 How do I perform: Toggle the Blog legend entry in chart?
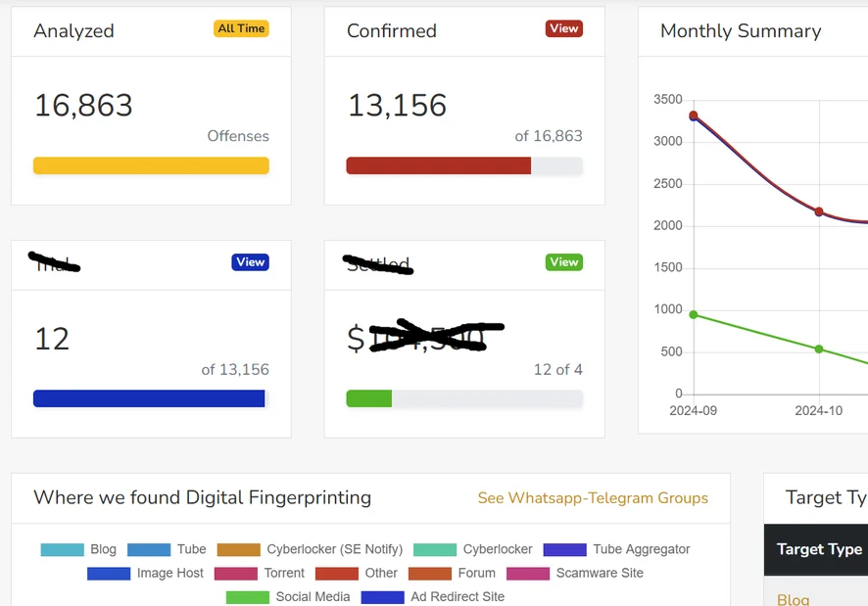pyautogui.click(x=78, y=549)
